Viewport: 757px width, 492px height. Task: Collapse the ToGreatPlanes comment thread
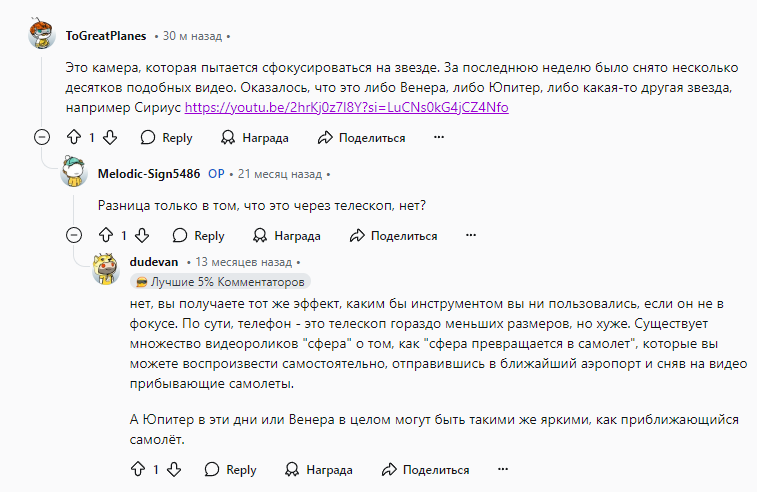point(42,138)
